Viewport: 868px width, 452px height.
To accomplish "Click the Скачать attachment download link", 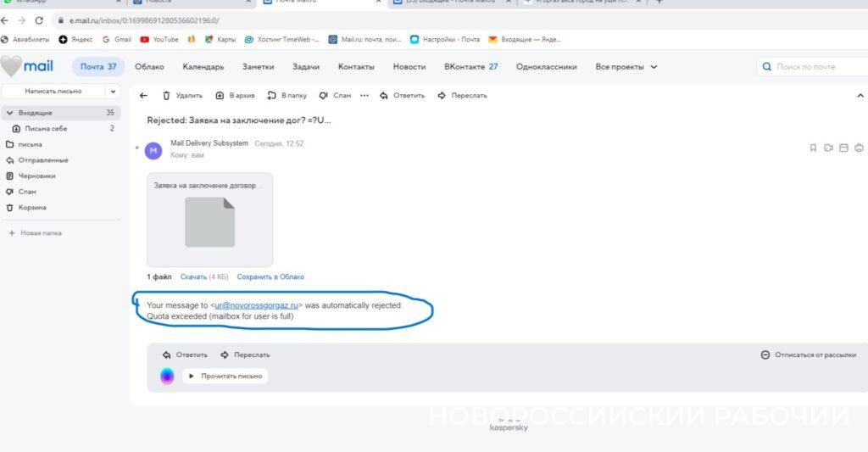I will [193, 276].
